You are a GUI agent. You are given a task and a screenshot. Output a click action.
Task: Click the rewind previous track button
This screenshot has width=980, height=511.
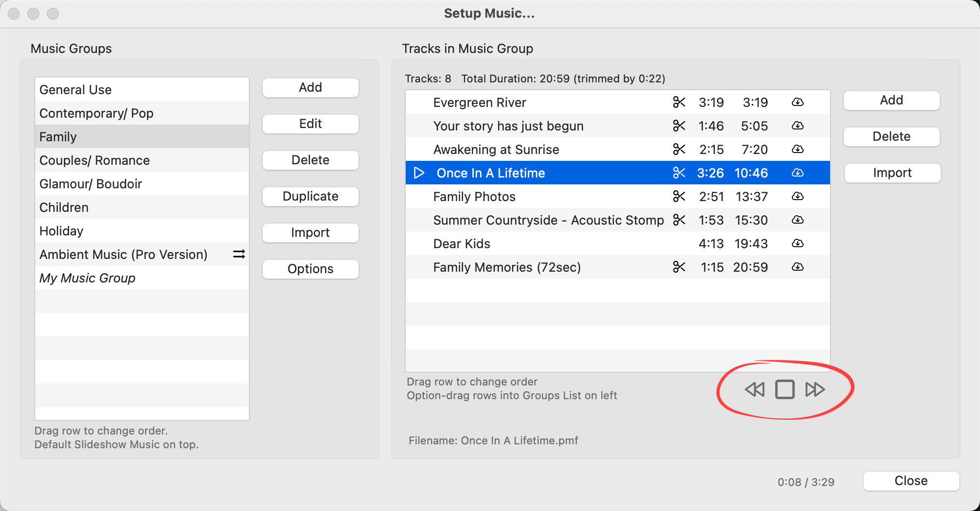point(755,389)
